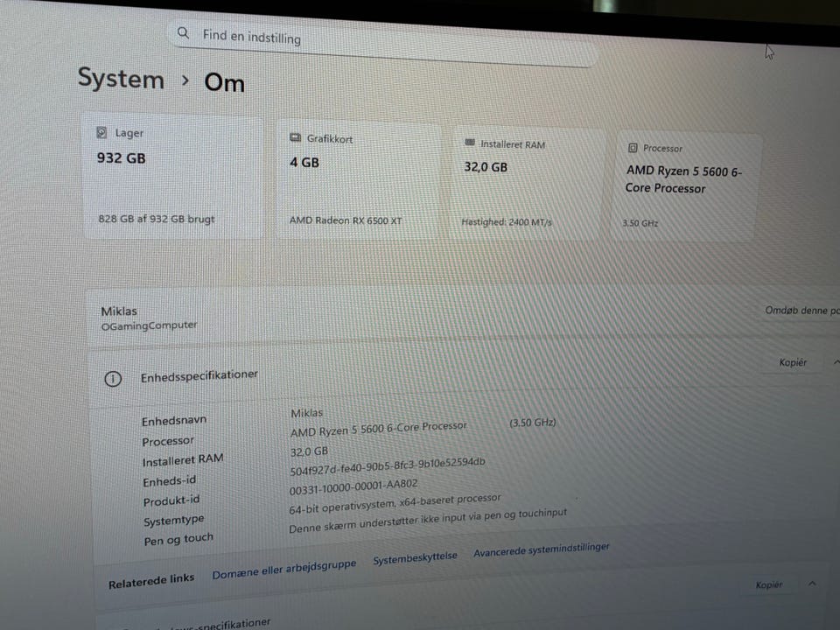Open the Installeret RAM 32,0 GB card
840x630 pixels.
point(528,182)
